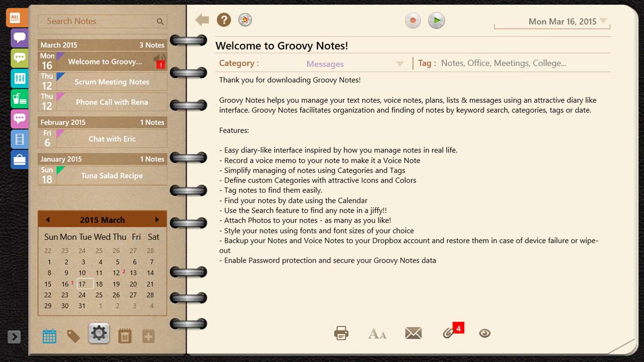Viewport: 644px width, 362px height.
Task: Open the Phone Call with Rena note
Action: (102, 102)
